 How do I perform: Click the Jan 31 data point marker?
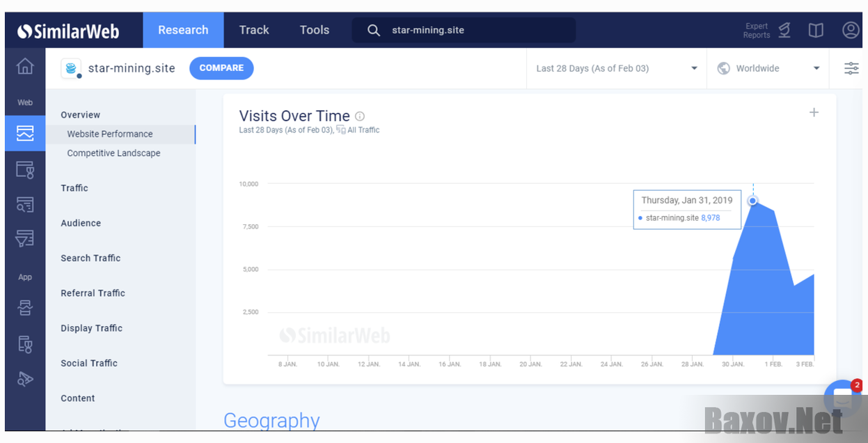752,201
